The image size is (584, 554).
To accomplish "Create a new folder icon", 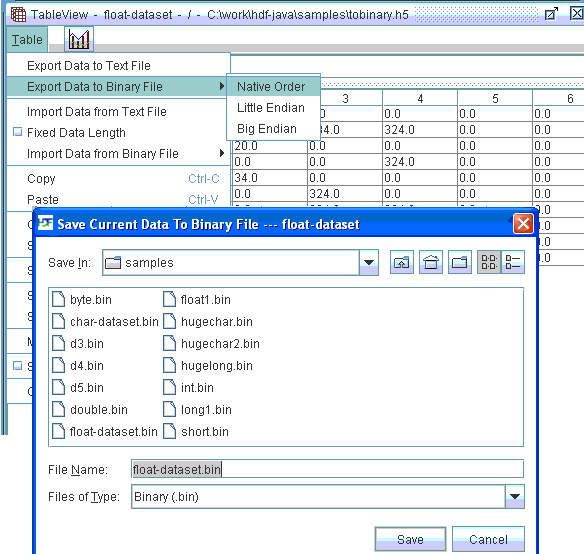I will coord(460,262).
